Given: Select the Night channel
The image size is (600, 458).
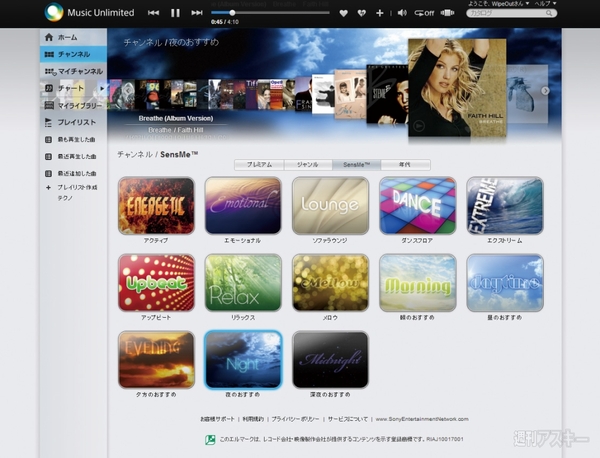Looking at the screenshot, I should tap(243, 360).
